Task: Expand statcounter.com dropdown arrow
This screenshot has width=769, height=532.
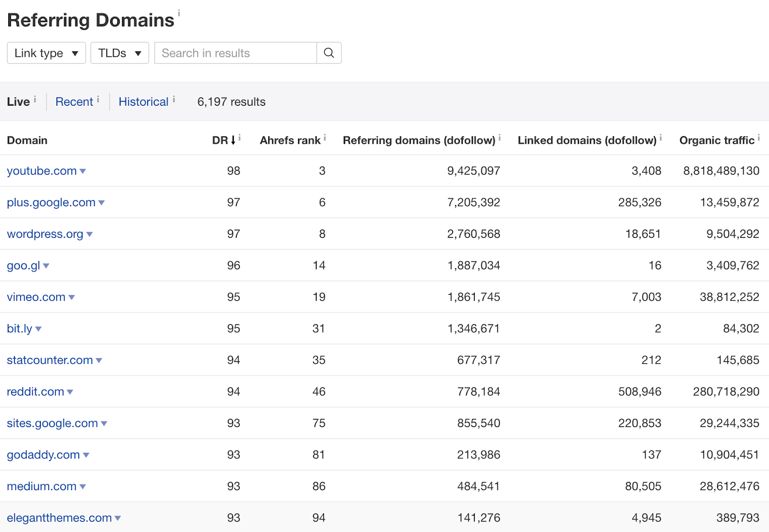Action: [x=99, y=361]
